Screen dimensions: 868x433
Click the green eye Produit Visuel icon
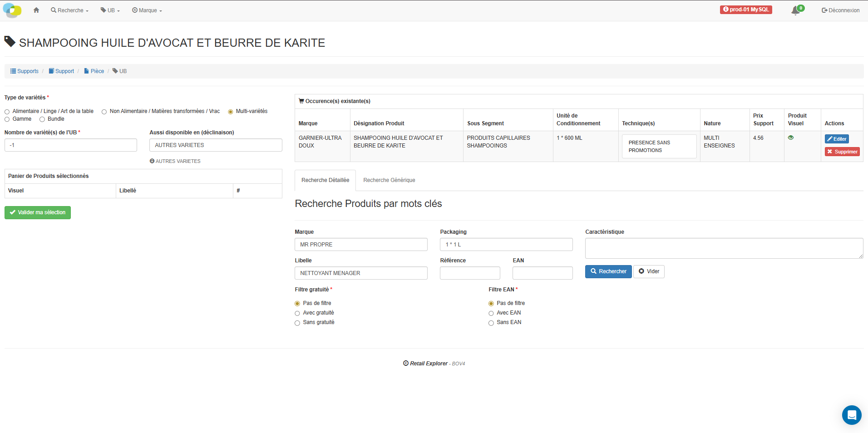pyautogui.click(x=791, y=138)
